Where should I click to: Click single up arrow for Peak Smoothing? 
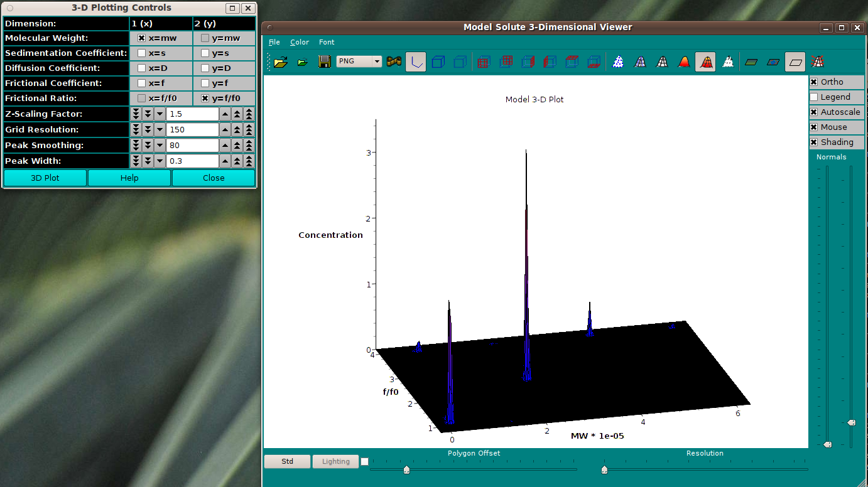pos(225,145)
